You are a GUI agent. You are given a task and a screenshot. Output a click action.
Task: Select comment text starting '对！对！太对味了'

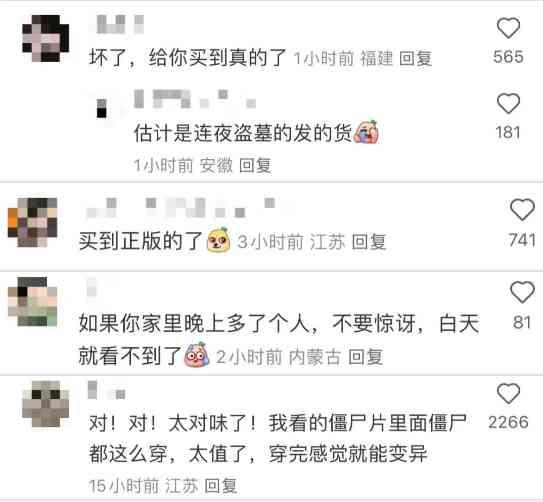pos(278,438)
